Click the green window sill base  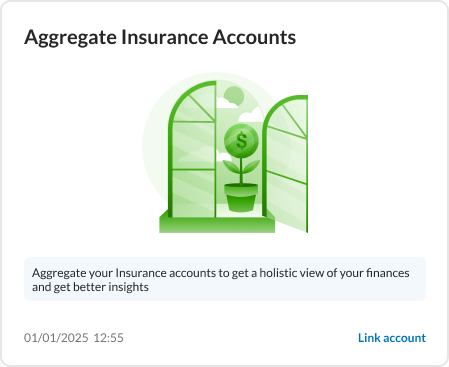point(217,224)
